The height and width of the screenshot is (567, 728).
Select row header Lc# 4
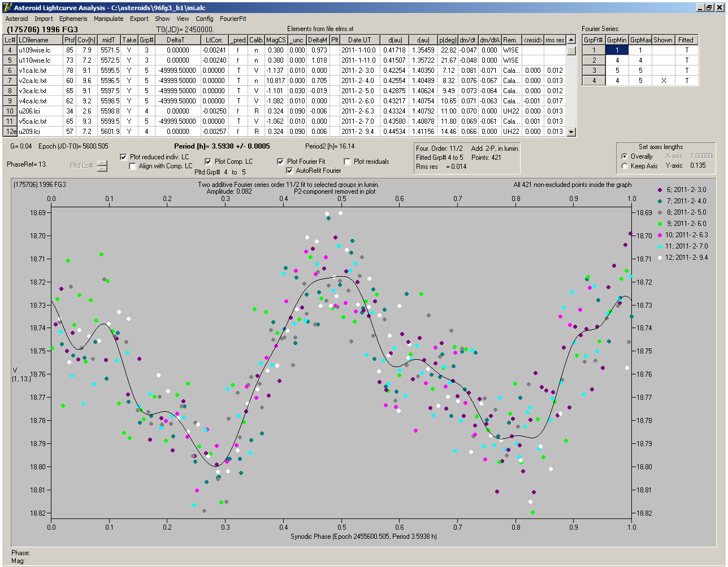pyautogui.click(x=10, y=50)
